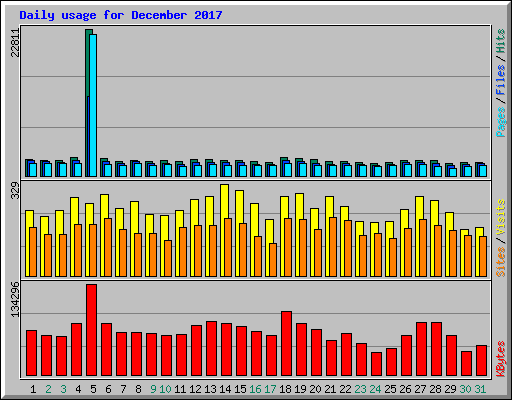Click the red KBytes bar for day 24
Image resolution: width=512 pixels, height=400 pixels.
coord(377,364)
